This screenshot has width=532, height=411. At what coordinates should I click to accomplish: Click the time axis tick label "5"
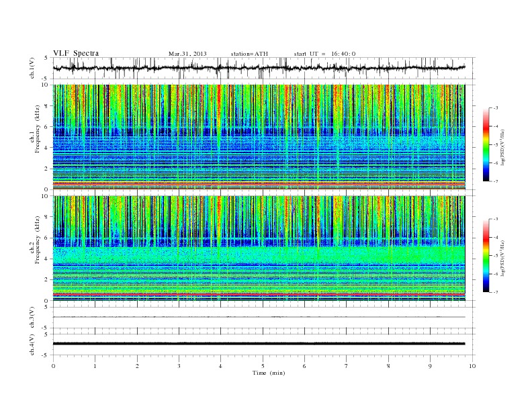[x=263, y=366]
